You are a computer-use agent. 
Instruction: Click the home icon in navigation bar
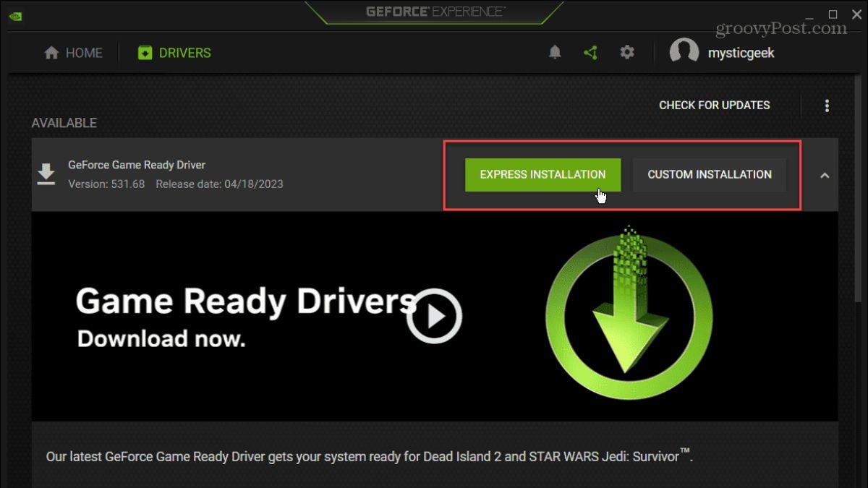point(51,53)
